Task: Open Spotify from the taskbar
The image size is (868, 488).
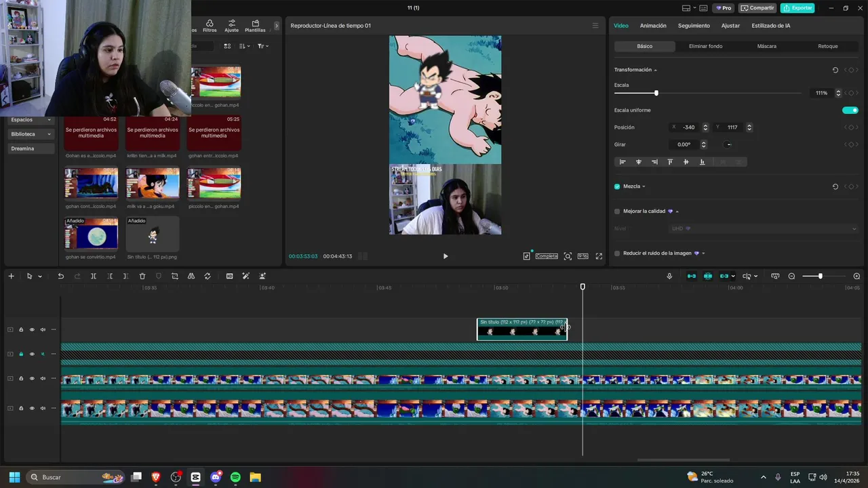Action: pyautogui.click(x=235, y=477)
